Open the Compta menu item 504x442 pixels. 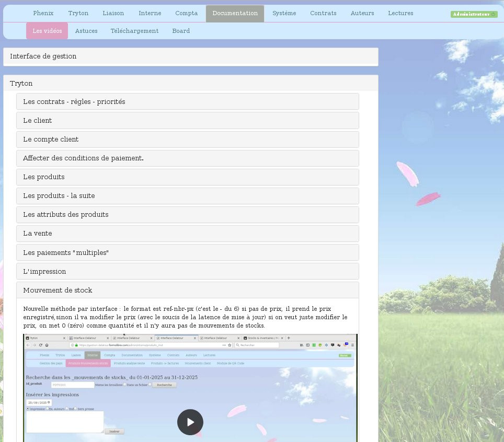(x=186, y=13)
